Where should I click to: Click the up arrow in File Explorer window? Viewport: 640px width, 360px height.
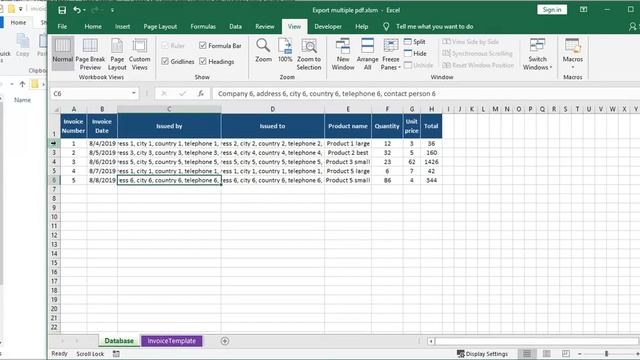22,84
